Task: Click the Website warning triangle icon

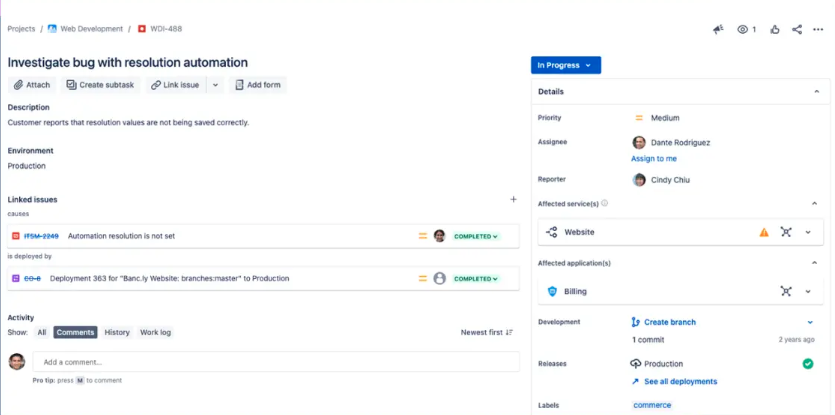Action: (764, 232)
